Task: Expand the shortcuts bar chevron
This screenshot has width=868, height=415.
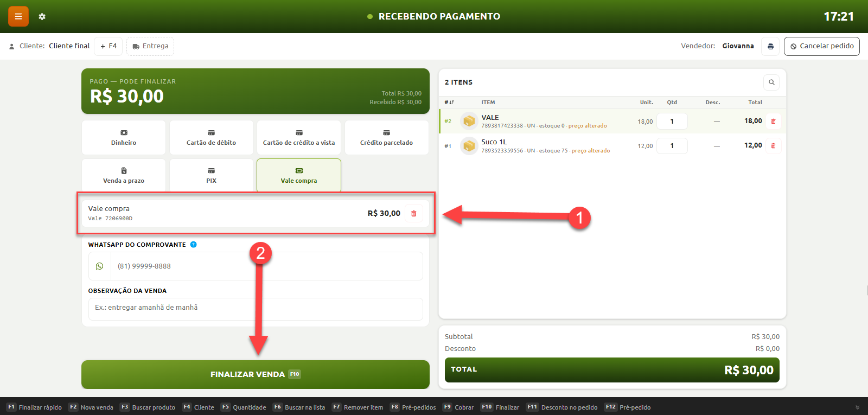Action: [858, 407]
